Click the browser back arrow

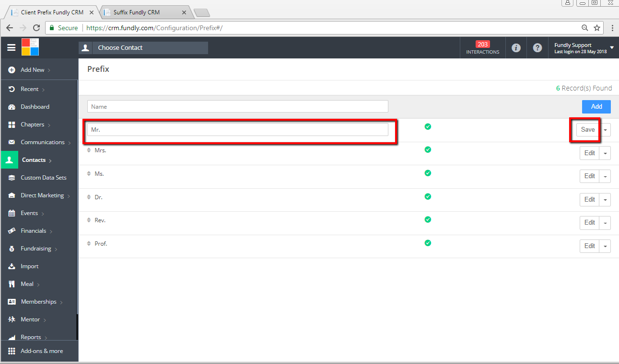[x=10, y=28]
